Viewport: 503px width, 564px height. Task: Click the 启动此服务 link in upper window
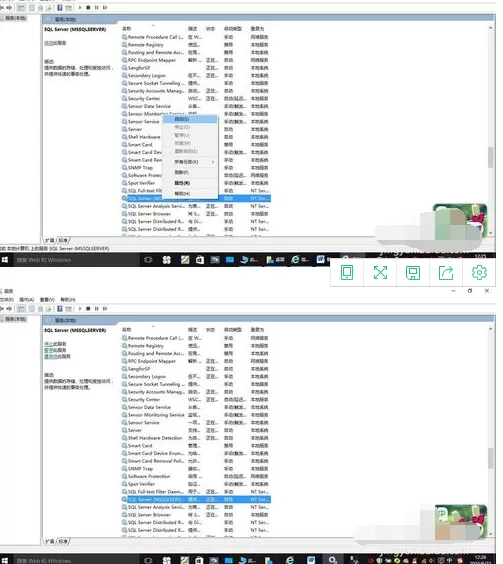coord(56,44)
